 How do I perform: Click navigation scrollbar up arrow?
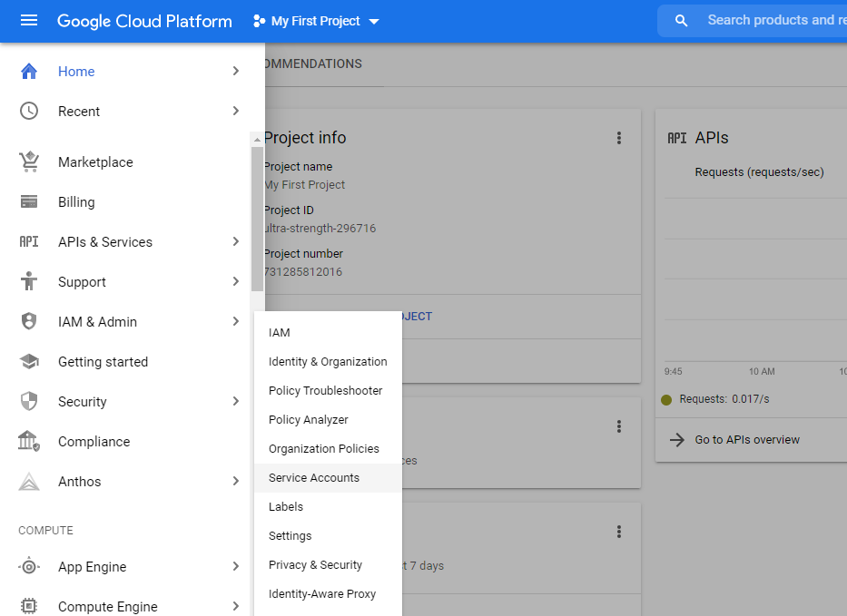coord(257,140)
